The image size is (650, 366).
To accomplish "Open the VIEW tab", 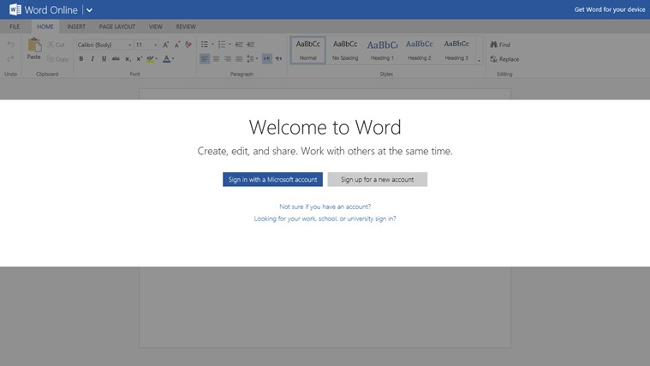I will coord(155,27).
